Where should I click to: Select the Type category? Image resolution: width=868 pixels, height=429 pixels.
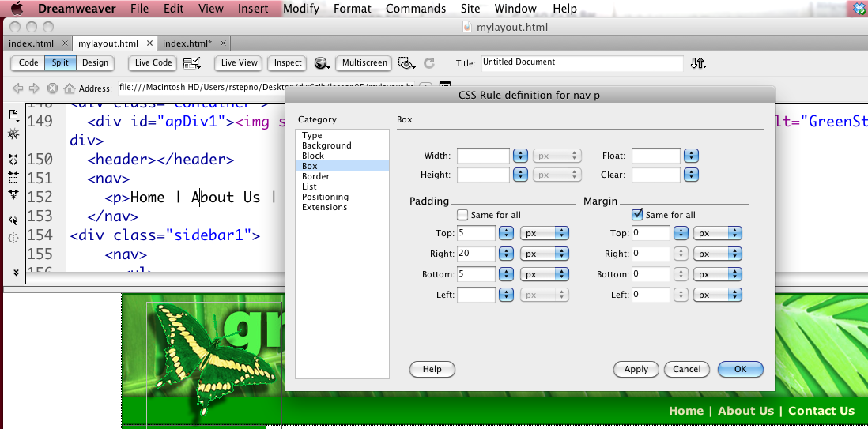click(x=311, y=135)
